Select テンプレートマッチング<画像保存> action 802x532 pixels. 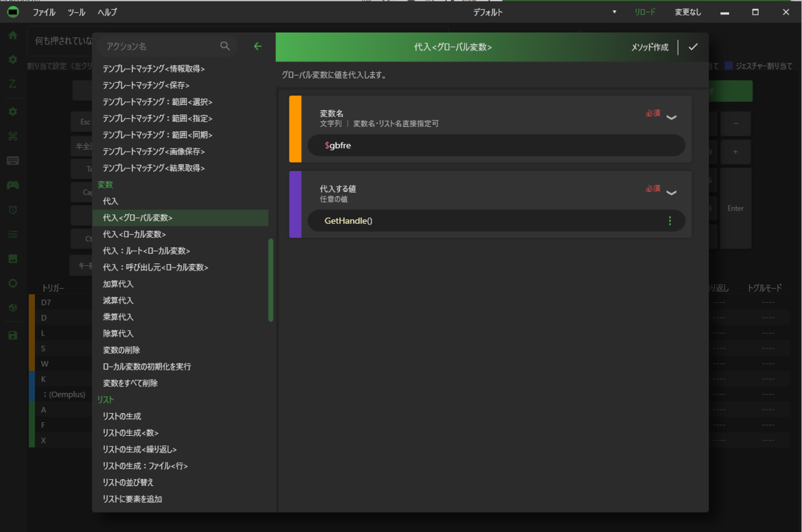point(180,152)
